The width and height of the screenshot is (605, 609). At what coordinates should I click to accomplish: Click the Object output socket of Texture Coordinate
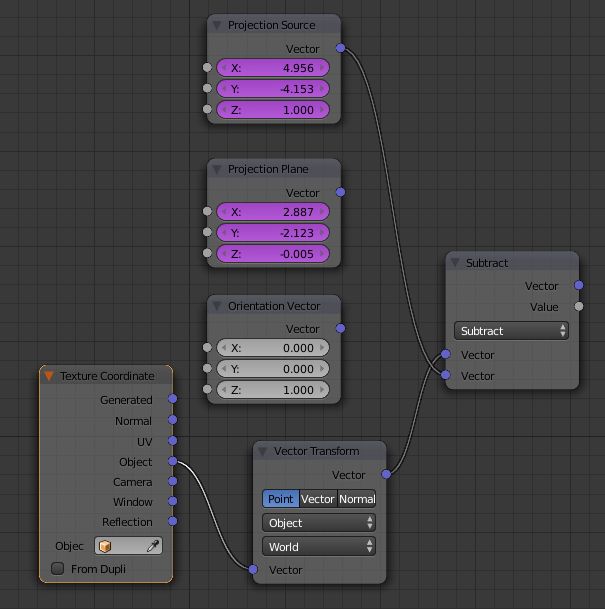pos(172,461)
